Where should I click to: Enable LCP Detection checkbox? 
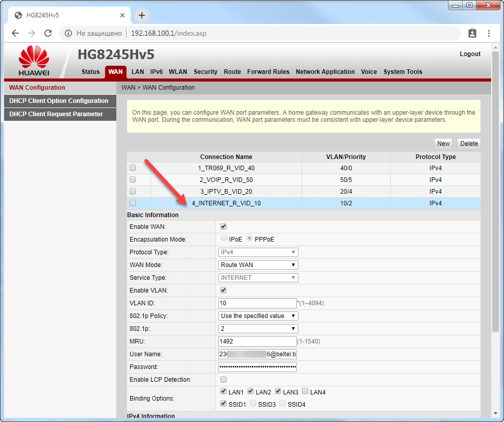tap(223, 380)
